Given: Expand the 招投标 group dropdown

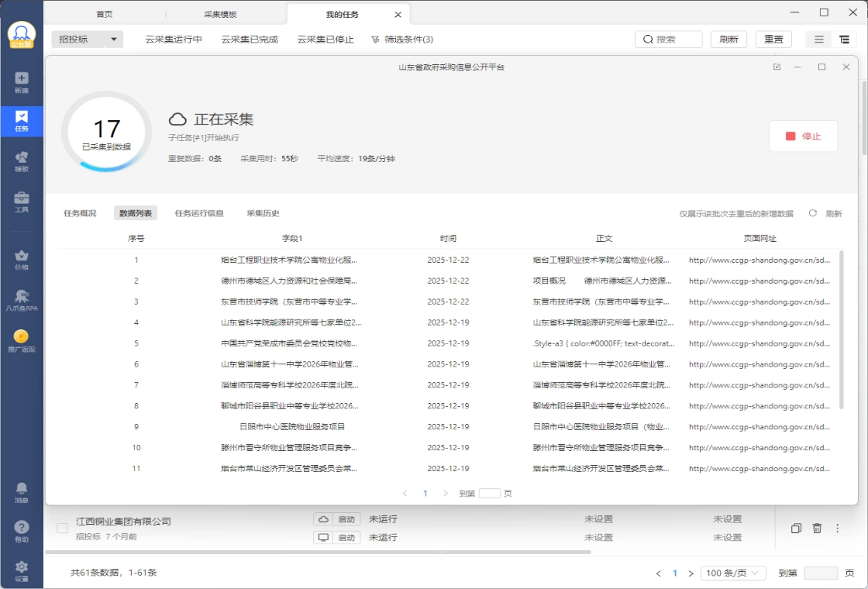Looking at the screenshot, I should (87, 40).
